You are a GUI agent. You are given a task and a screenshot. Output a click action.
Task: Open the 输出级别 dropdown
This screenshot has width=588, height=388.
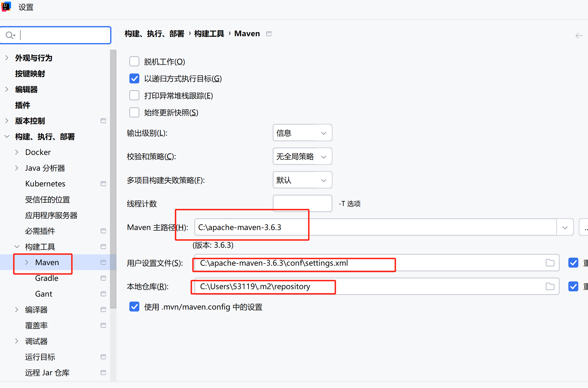302,133
